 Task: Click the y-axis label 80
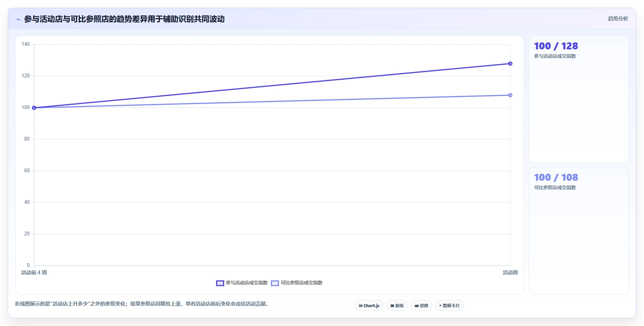pos(27,139)
